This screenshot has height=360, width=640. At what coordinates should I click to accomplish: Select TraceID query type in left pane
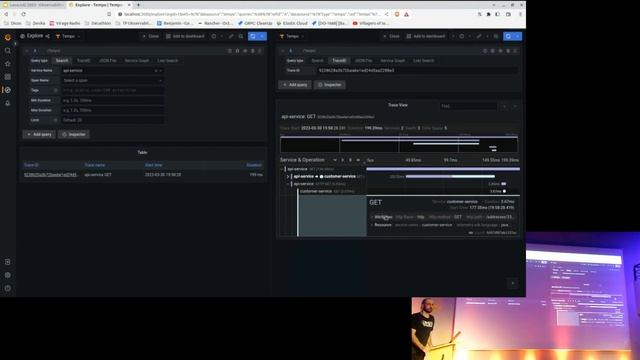click(x=83, y=60)
